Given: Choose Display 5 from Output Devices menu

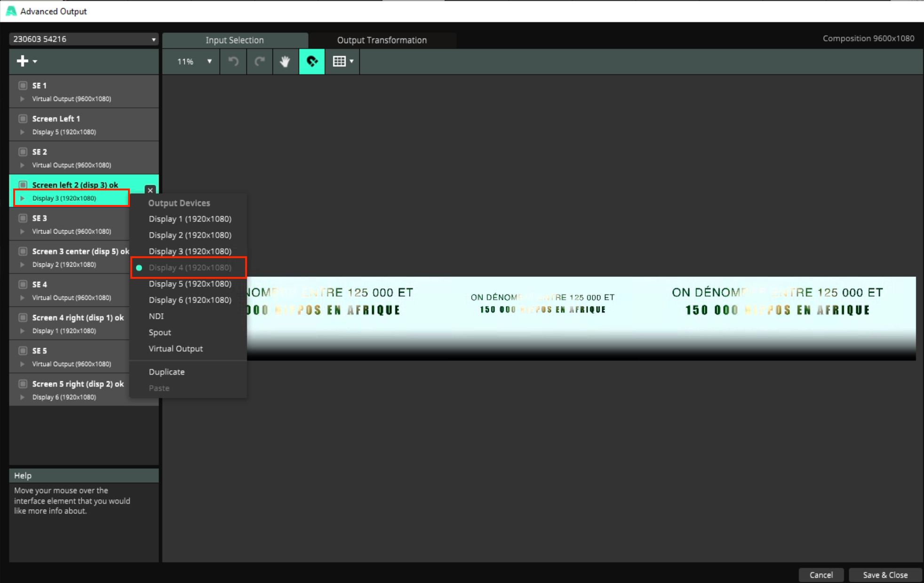Looking at the screenshot, I should click(x=190, y=284).
